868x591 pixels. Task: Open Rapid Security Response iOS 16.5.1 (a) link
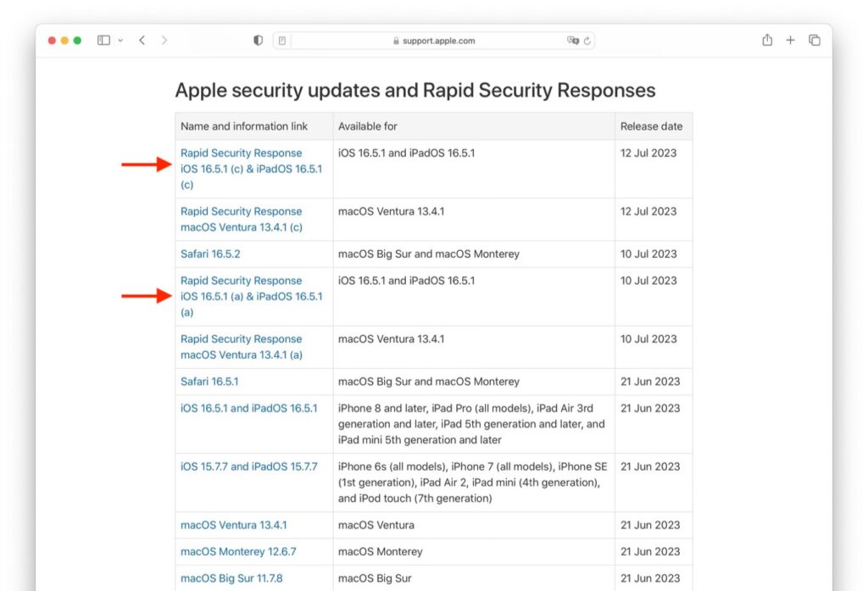click(251, 296)
